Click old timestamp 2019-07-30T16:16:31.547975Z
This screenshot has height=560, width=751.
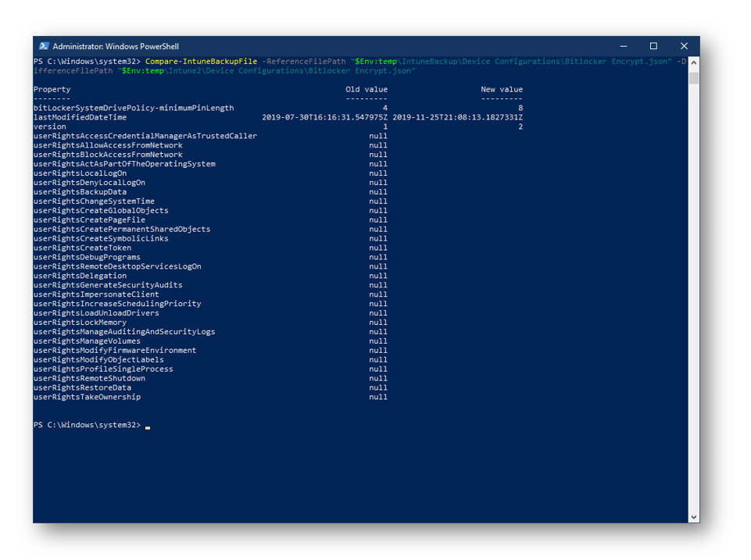tap(325, 117)
